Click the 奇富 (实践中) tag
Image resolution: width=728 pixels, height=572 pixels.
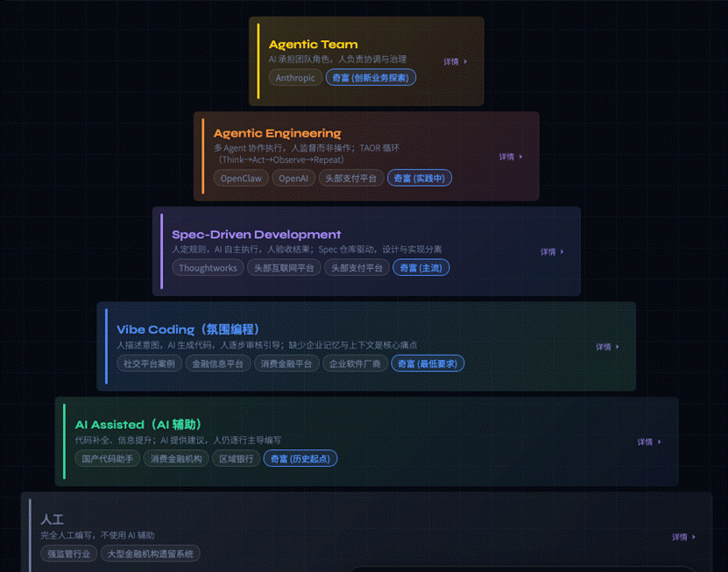[420, 179]
